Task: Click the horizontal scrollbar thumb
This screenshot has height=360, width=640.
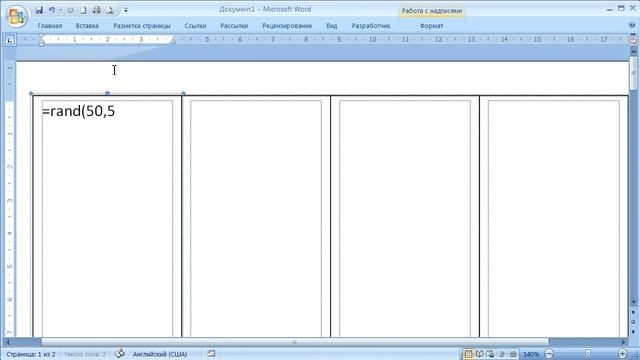Action: click(x=295, y=342)
